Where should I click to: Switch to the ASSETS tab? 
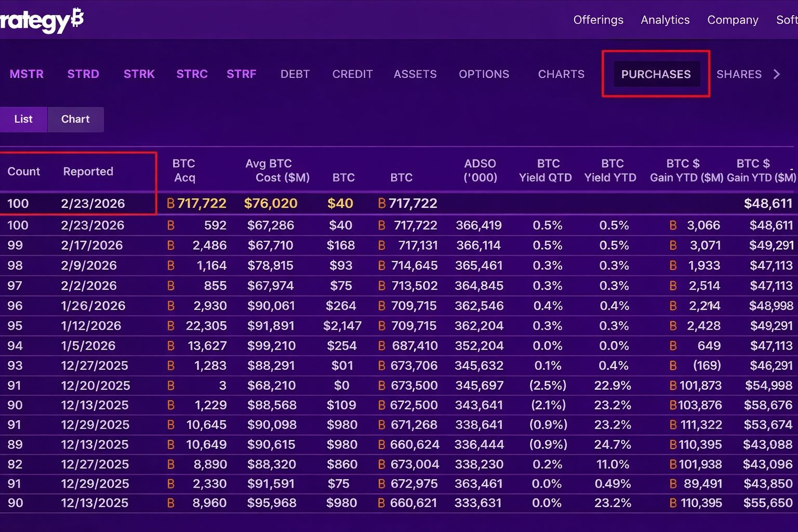[415, 74]
